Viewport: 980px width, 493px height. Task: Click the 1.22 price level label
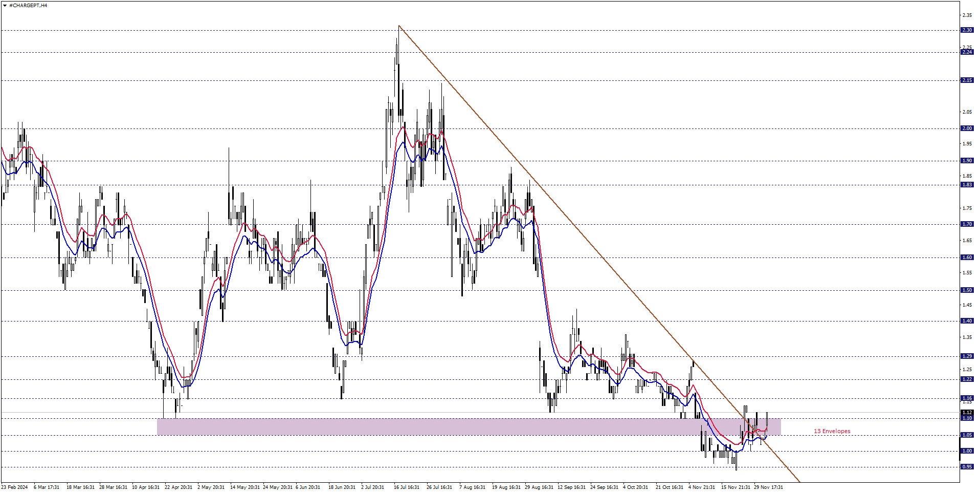[x=967, y=379]
